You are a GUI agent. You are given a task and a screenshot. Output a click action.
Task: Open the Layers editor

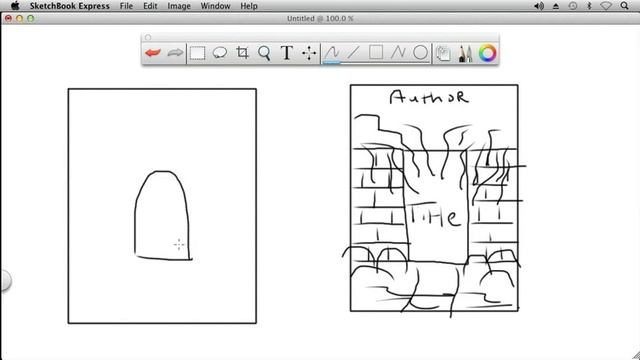click(443, 53)
